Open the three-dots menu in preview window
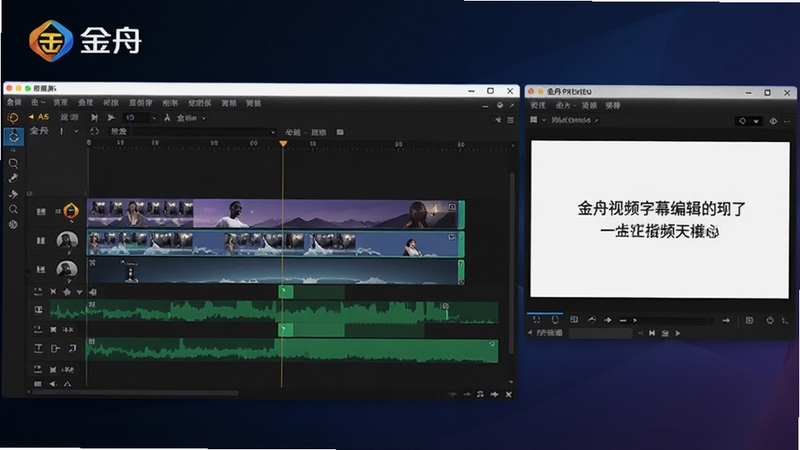The width and height of the screenshot is (800, 450). pyautogui.click(x=787, y=121)
